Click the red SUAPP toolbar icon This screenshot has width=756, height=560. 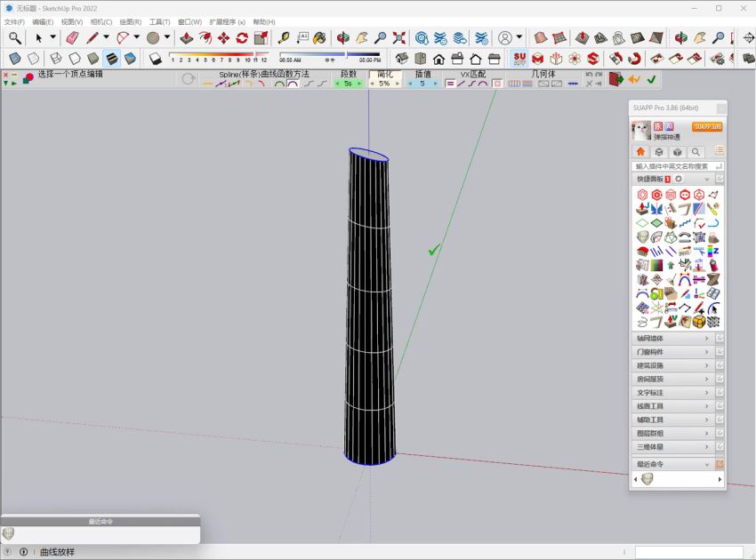519,59
